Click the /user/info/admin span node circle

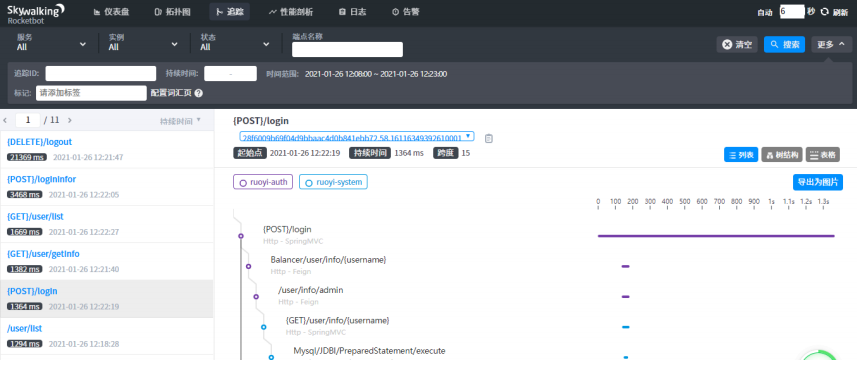(256, 296)
